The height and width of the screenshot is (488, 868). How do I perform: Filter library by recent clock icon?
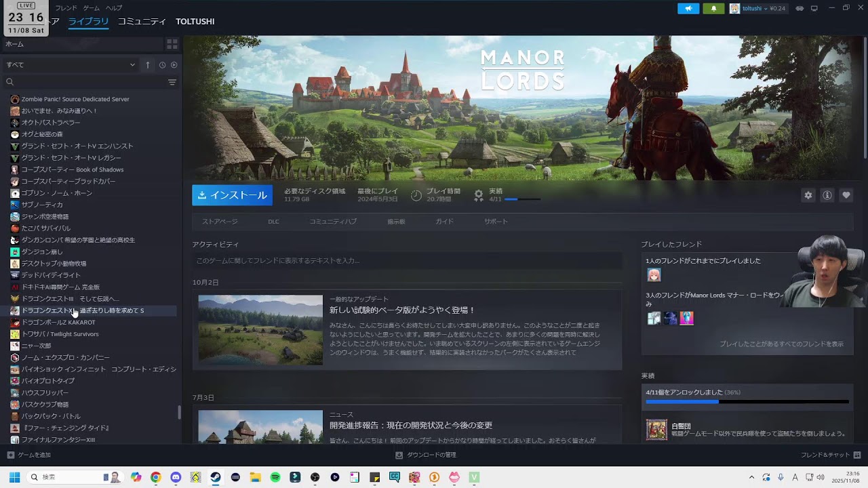(x=162, y=65)
